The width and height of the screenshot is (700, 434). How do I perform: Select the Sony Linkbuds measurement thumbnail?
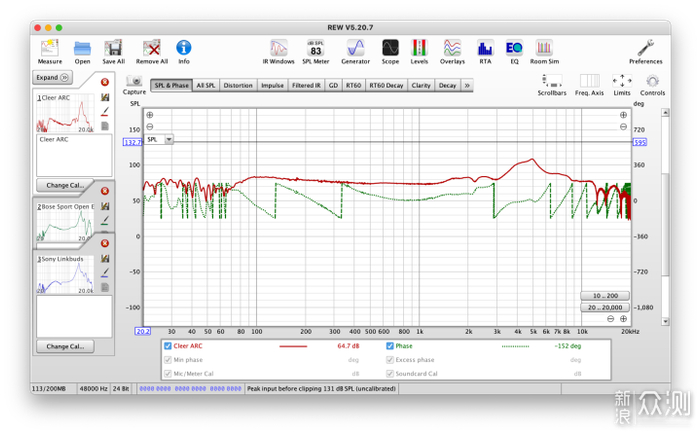[x=66, y=276]
